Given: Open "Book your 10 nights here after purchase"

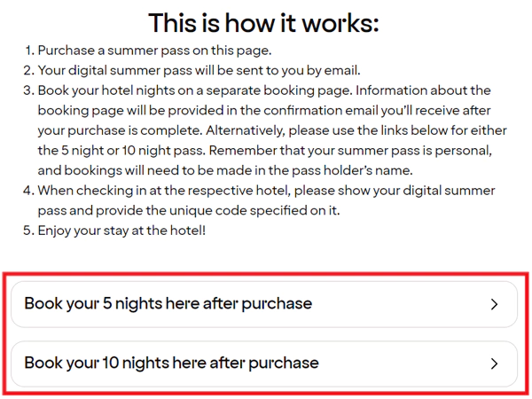Looking at the screenshot, I should (171, 364).
